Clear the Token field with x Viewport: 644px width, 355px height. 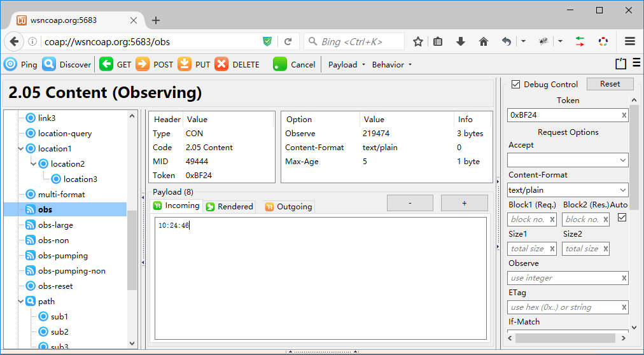624,115
